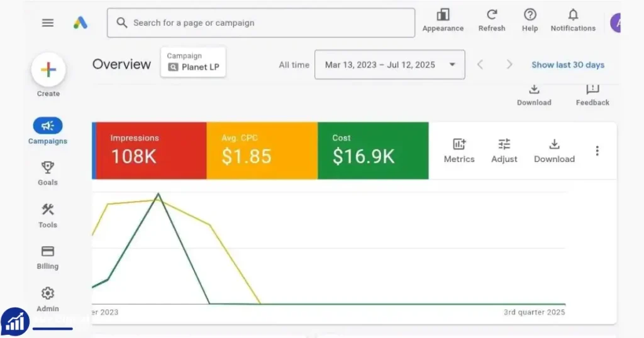This screenshot has height=338, width=644.
Task: Click the Overview page title
Action: (121, 65)
